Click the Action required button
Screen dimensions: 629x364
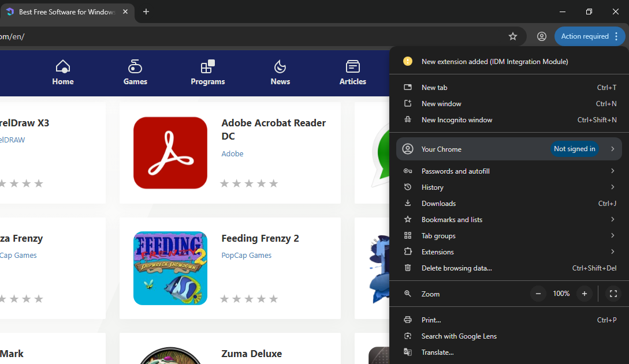tap(585, 36)
